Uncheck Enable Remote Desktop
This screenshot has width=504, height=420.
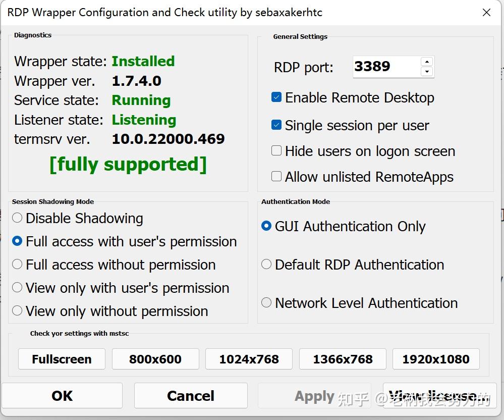click(276, 97)
